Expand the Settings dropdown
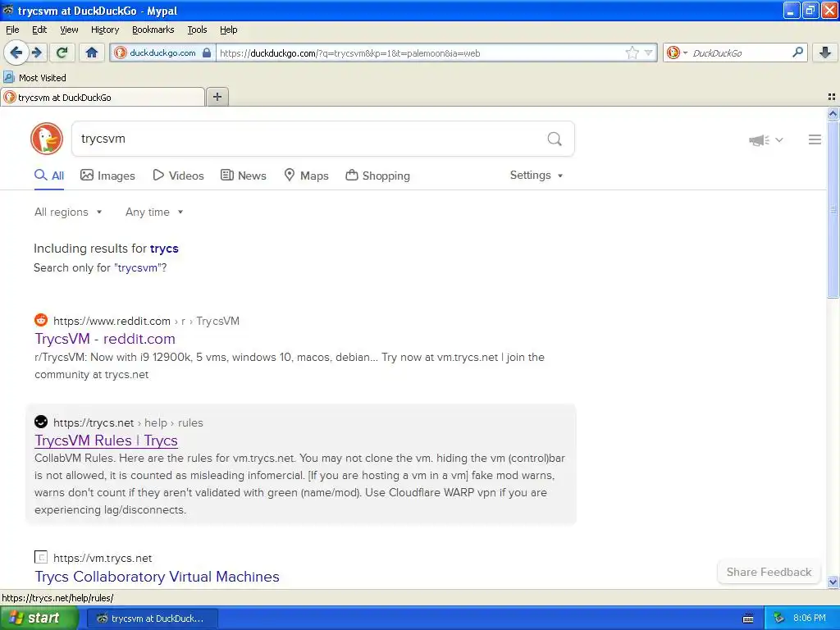This screenshot has height=630, width=840. tap(536, 176)
